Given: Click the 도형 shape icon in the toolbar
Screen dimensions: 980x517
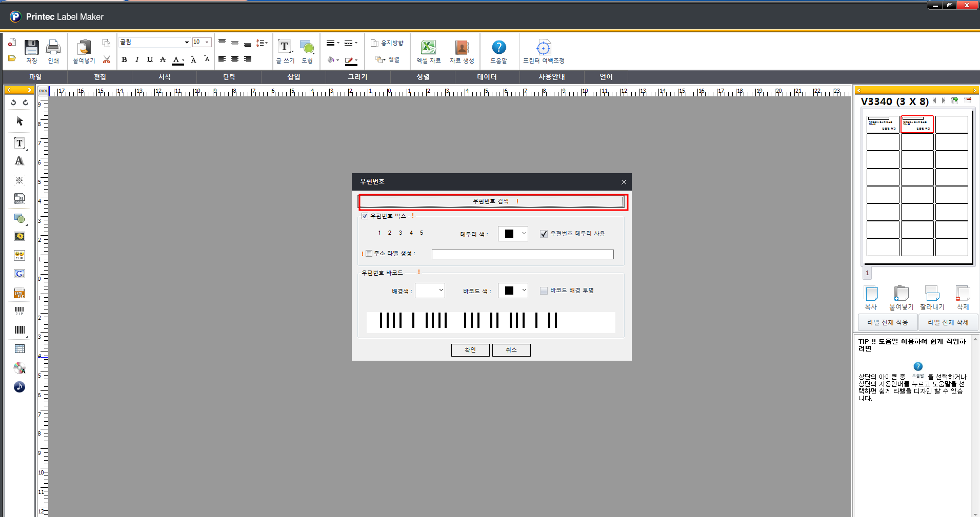Looking at the screenshot, I should coord(307,47).
